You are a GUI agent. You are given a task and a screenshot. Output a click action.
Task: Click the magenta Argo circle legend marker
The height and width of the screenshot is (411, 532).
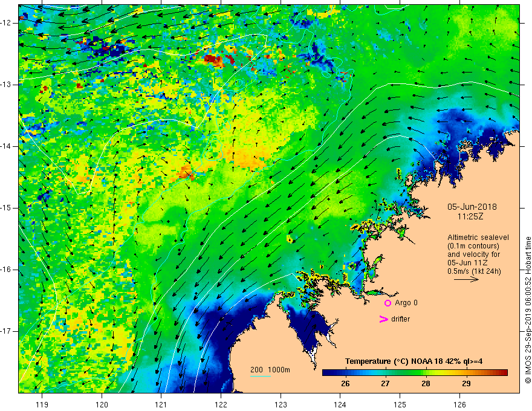388,303
